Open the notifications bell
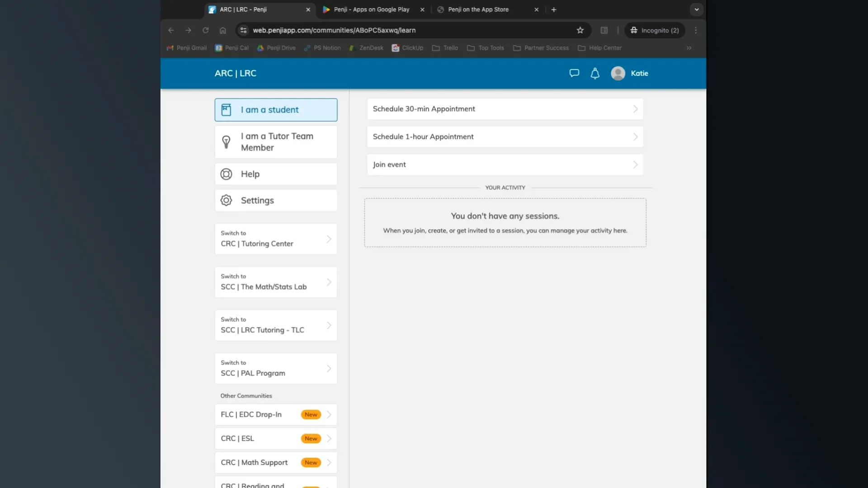 595,73
